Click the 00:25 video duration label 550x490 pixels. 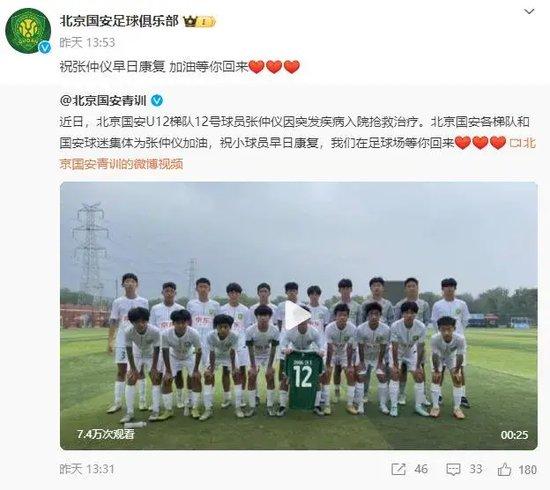point(514,435)
